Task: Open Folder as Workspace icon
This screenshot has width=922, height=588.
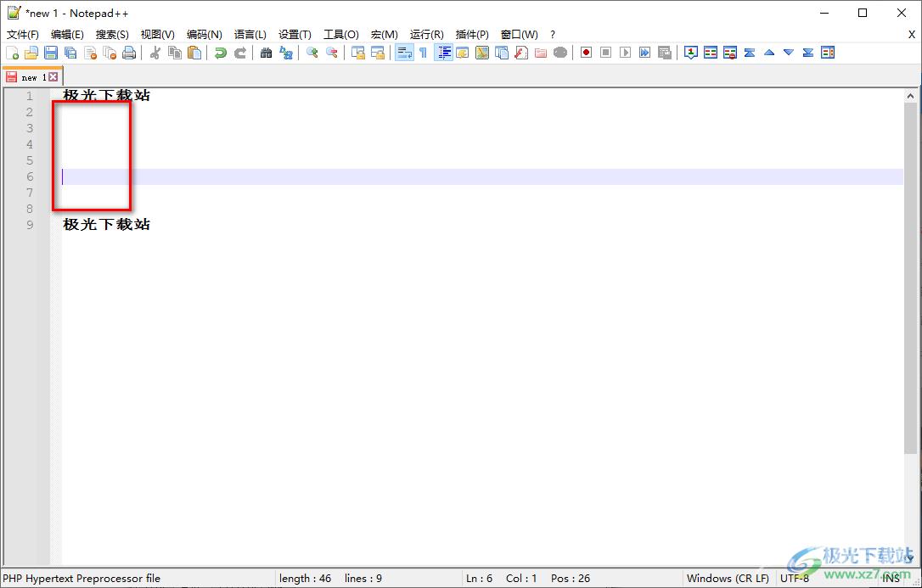Action: (x=541, y=53)
